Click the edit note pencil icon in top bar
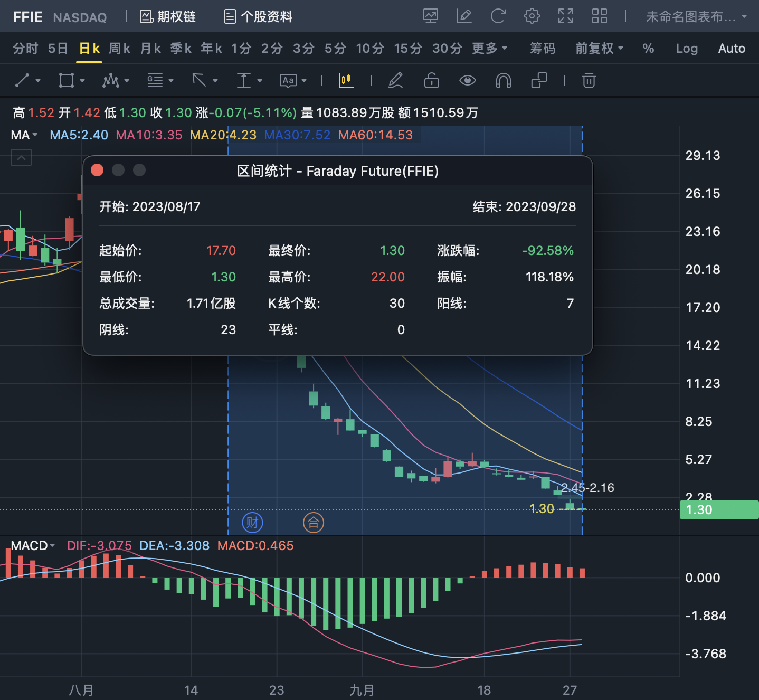759x700 pixels. coord(464,16)
